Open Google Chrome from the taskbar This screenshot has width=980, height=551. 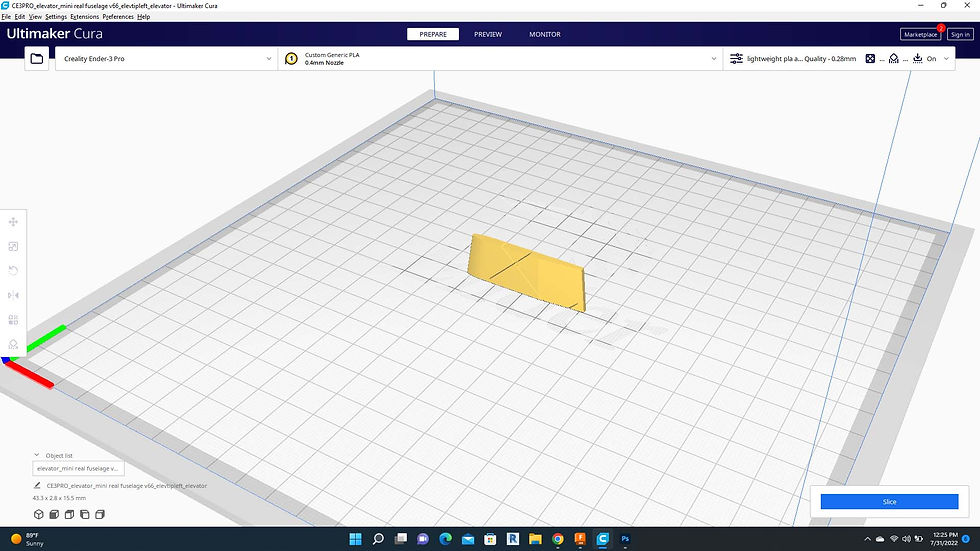(558, 539)
